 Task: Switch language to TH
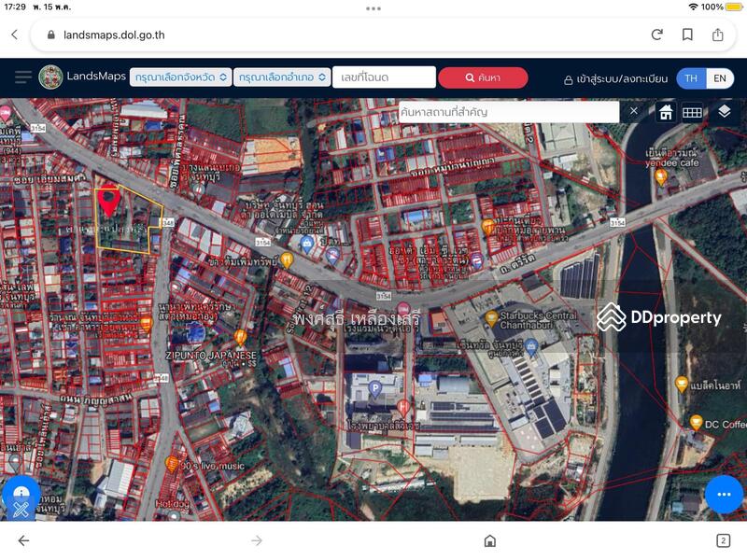(691, 78)
